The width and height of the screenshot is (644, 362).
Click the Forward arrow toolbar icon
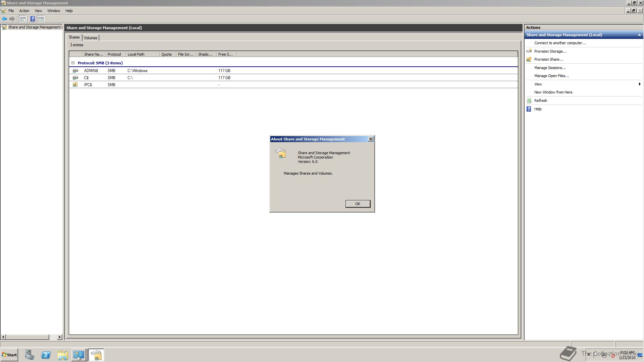point(12,19)
